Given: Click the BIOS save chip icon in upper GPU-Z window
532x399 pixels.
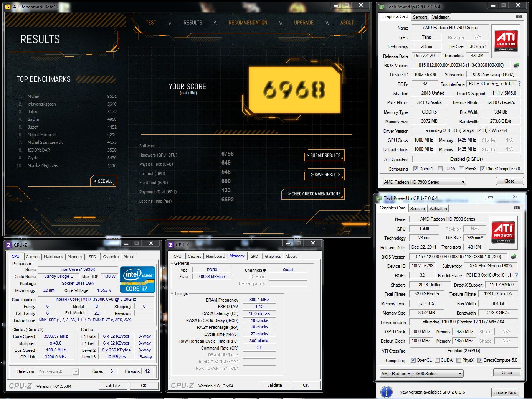Looking at the screenshot, I should (x=516, y=65).
